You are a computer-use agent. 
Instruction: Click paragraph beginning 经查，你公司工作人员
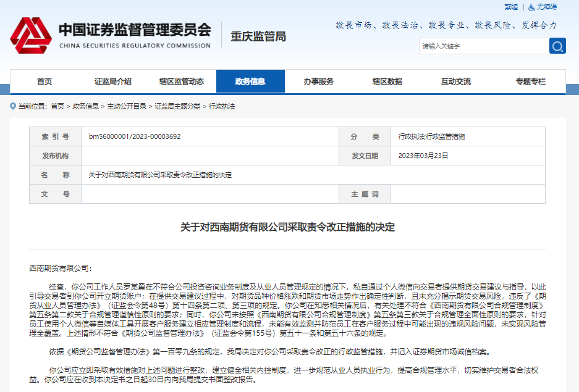[x=288, y=310]
